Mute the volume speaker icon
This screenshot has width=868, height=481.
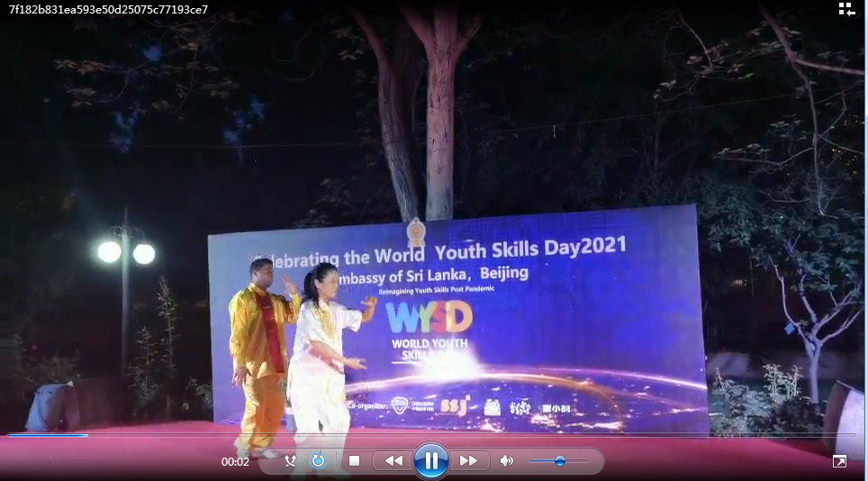point(507,460)
